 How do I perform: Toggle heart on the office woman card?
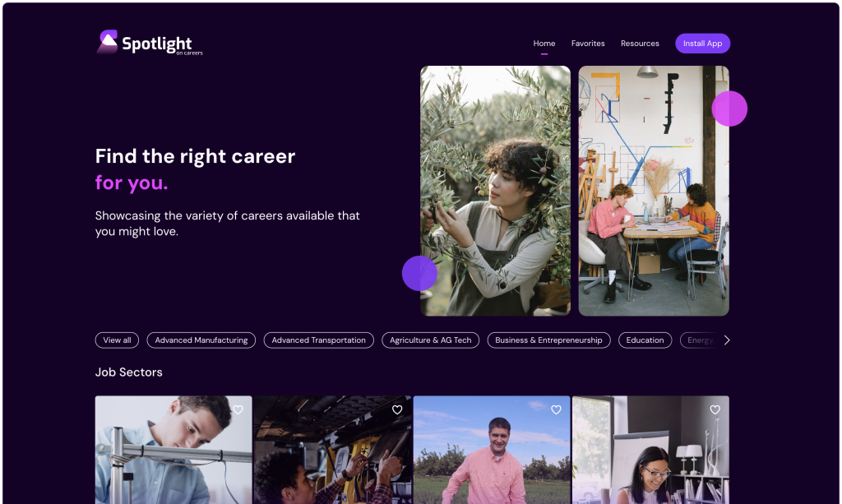point(715,409)
